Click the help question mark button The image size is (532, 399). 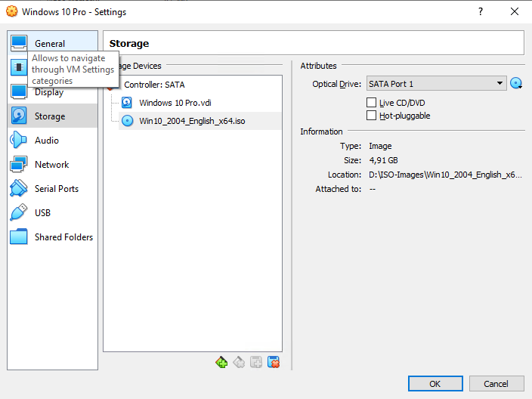pos(481,11)
